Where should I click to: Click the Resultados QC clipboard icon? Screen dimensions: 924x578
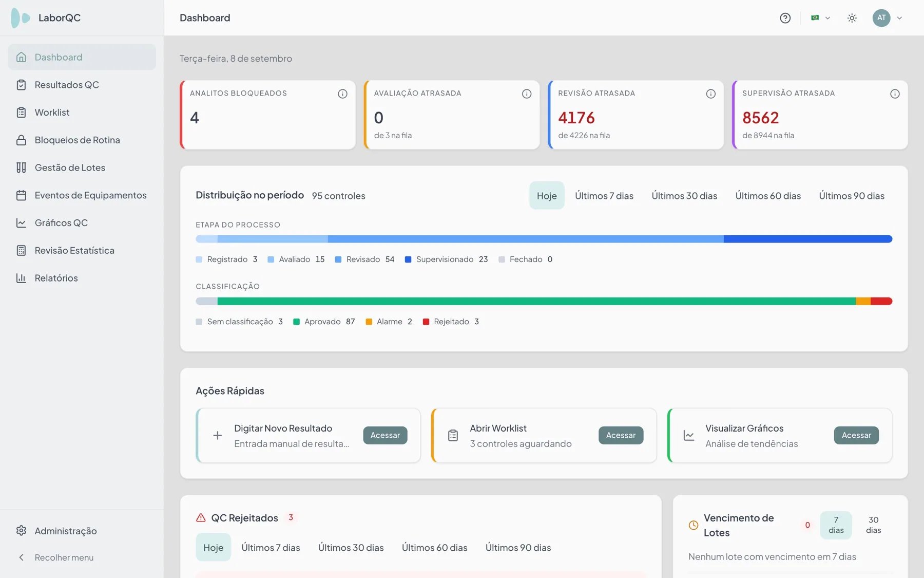tap(21, 85)
